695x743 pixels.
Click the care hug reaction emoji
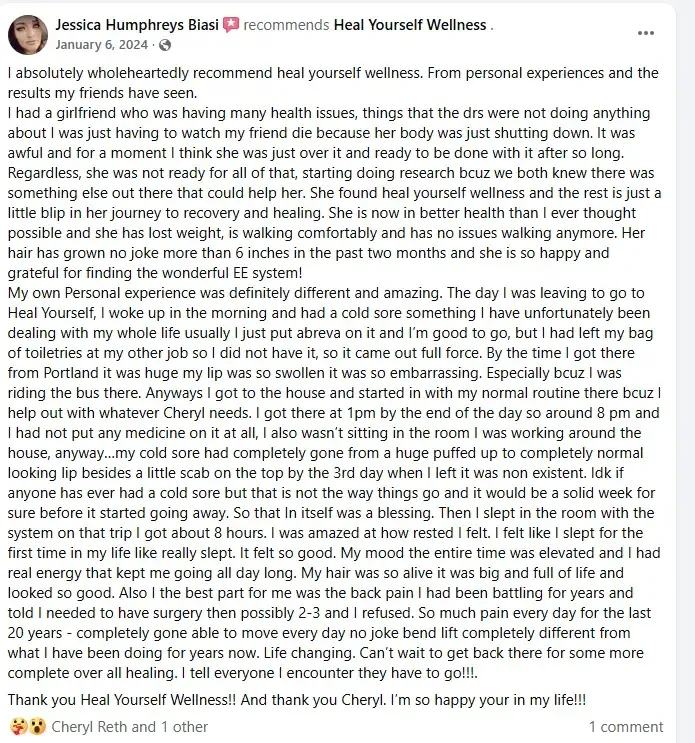click(x=18, y=726)
